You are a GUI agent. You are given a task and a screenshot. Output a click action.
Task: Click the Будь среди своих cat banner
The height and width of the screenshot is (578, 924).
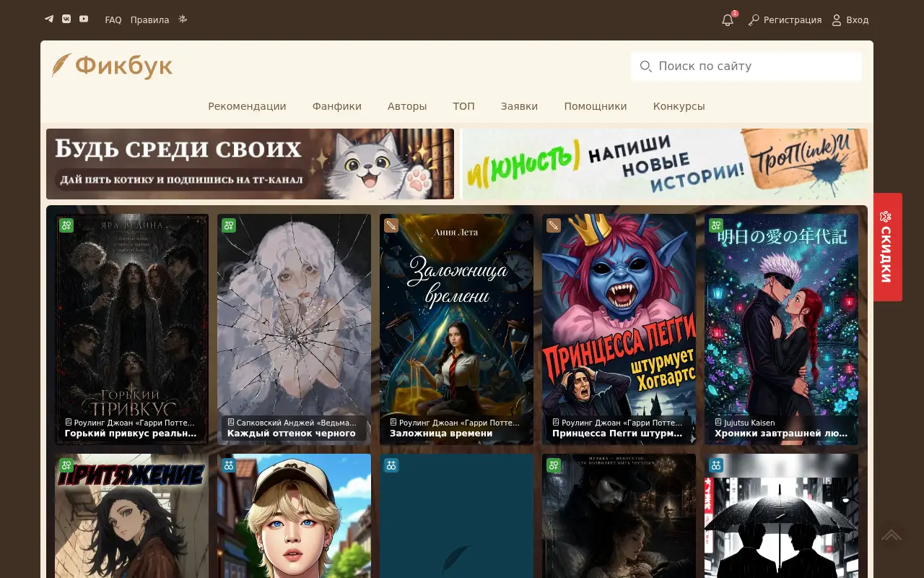[x=250, y=164]
